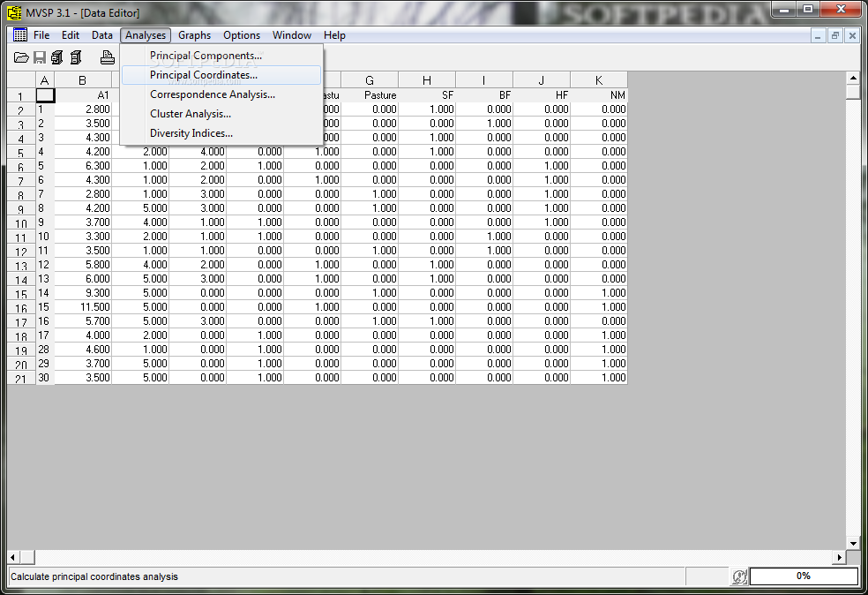The height and width of the screenshot is (595, 868).
Task: Click the 'NM' header cell
Action: 599,95
